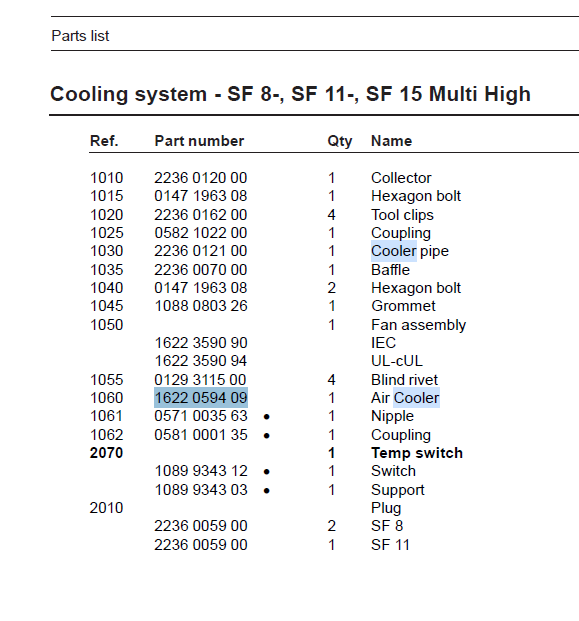The image size is (579, 621).
Task: Click part number 2236 0120 00
Action: 201,178
